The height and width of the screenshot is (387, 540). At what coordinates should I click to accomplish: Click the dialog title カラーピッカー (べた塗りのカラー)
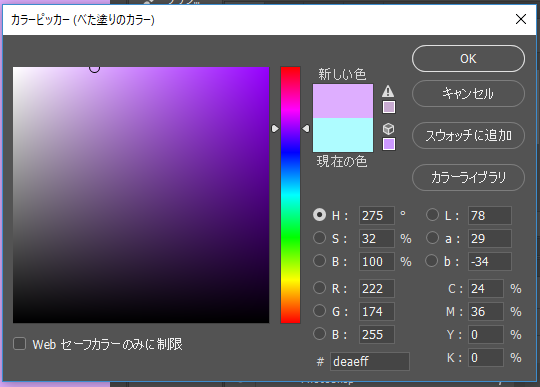(83, 20)
